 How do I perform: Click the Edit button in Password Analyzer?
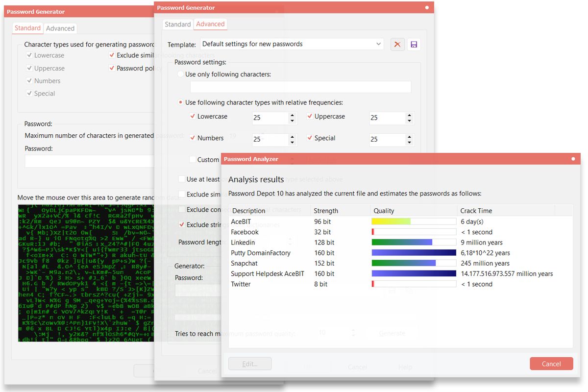click(250, 364)
